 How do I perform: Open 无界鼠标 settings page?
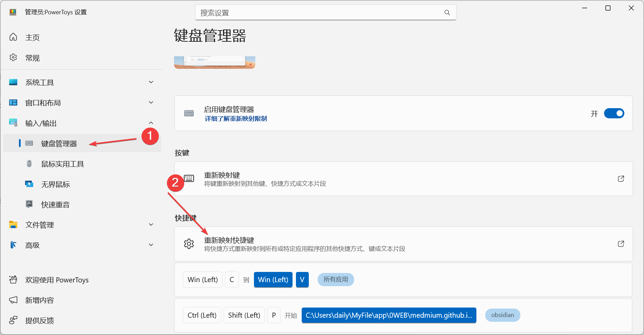click(x=55, y=184)
